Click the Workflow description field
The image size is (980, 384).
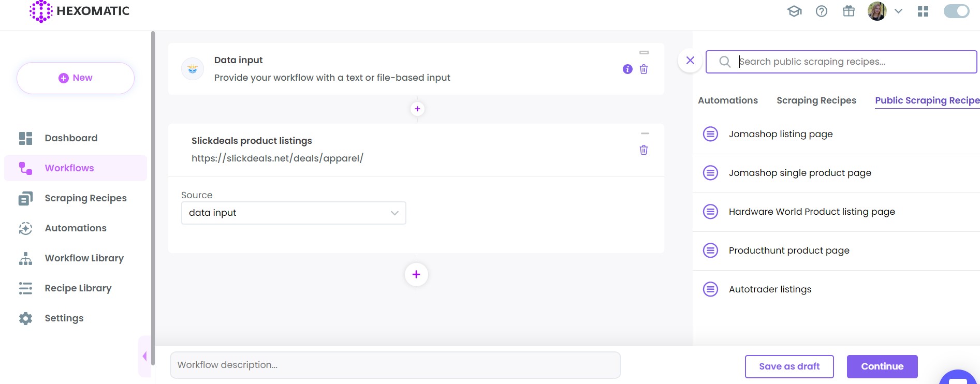[x=395, y=365]
